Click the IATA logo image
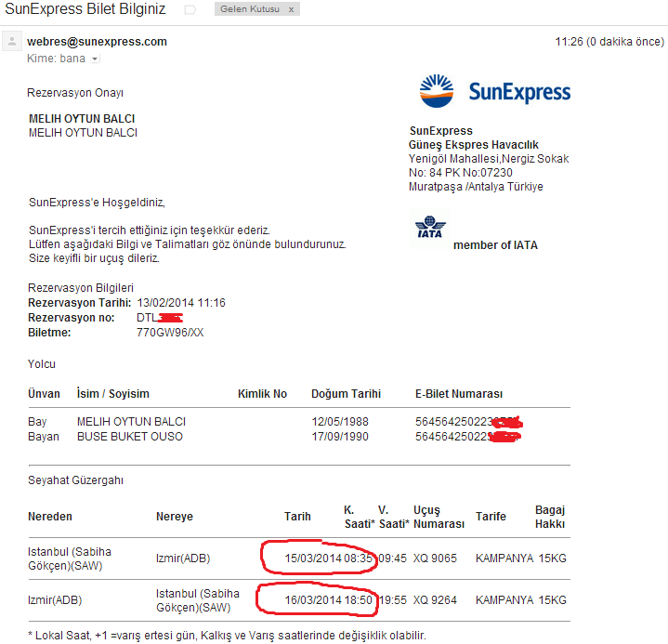The height and width of the screenshot is (644, 668). (430, 227)
